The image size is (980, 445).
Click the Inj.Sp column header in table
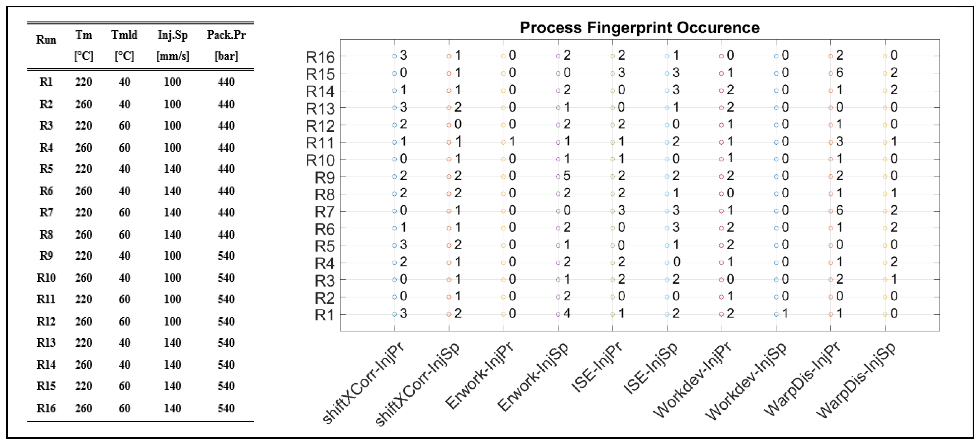[x=172, y=35]
